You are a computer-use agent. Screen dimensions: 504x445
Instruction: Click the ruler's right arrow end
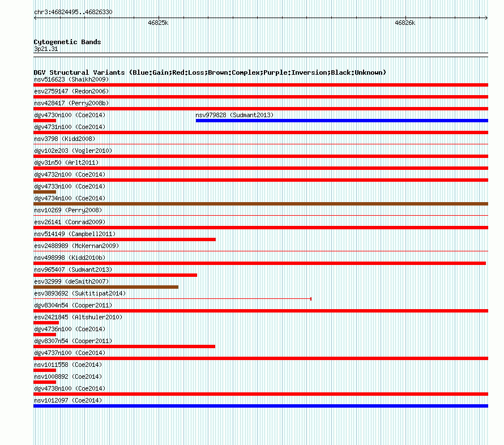click(x=486, y=18)
